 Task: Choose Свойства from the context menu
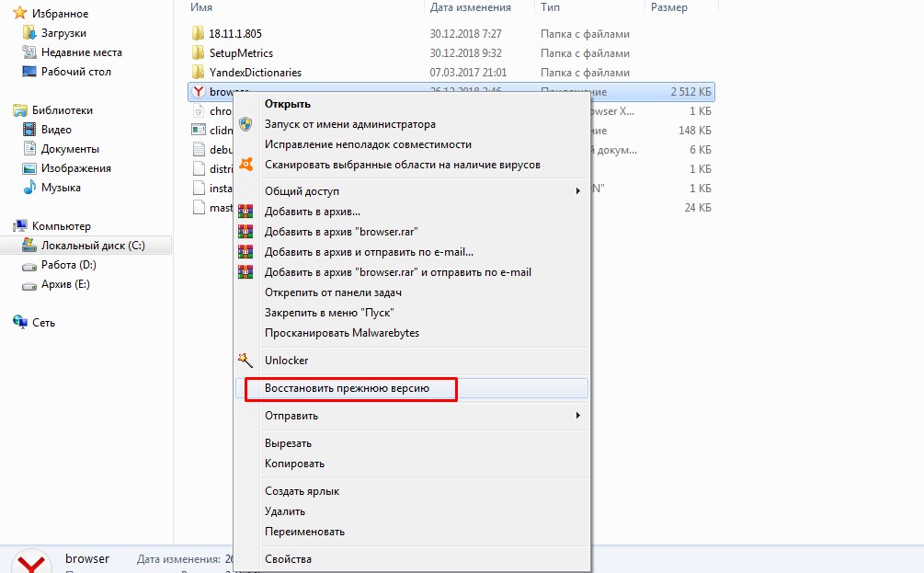(288, 559)
